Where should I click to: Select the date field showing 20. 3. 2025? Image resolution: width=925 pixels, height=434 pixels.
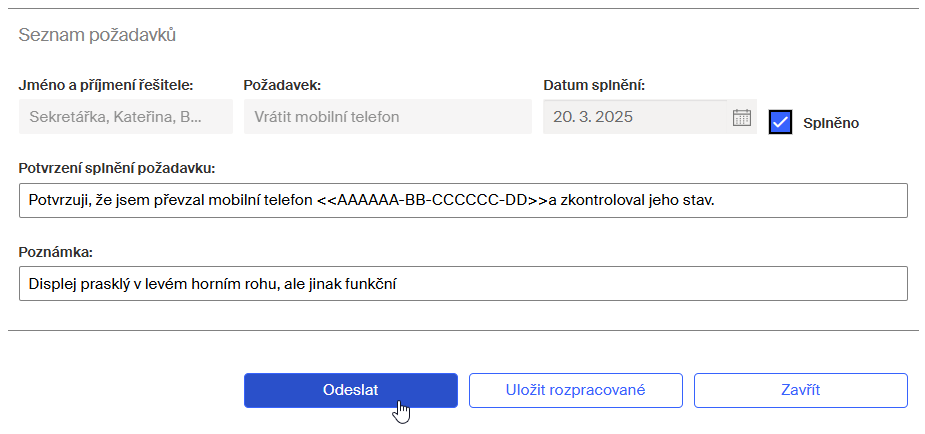[x=635, y=117]
